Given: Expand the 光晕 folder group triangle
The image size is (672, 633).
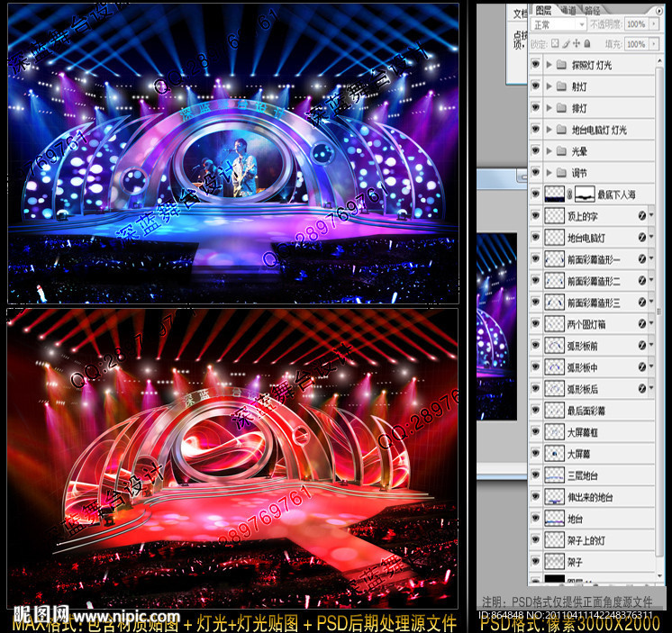Looking at the screenshot, I should 549,151.
